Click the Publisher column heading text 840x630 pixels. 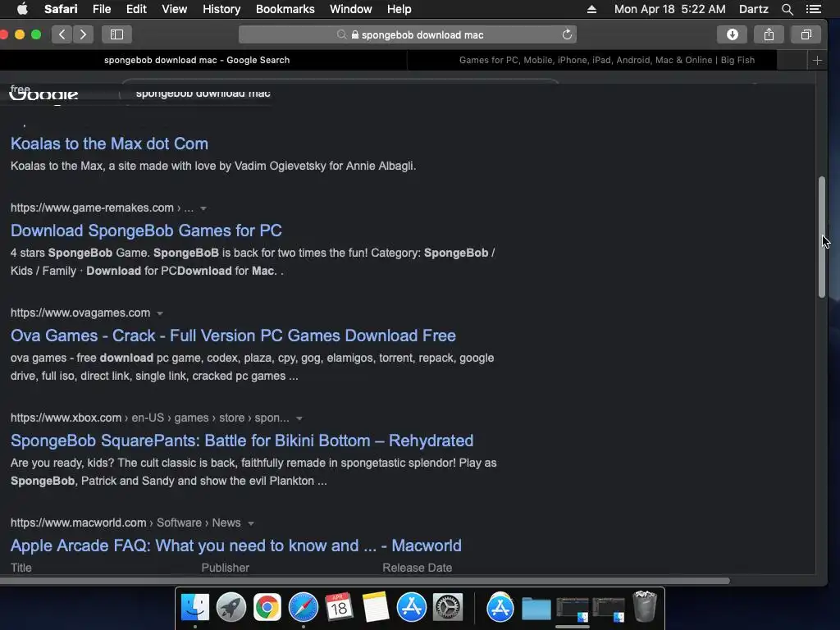point(225,568)
